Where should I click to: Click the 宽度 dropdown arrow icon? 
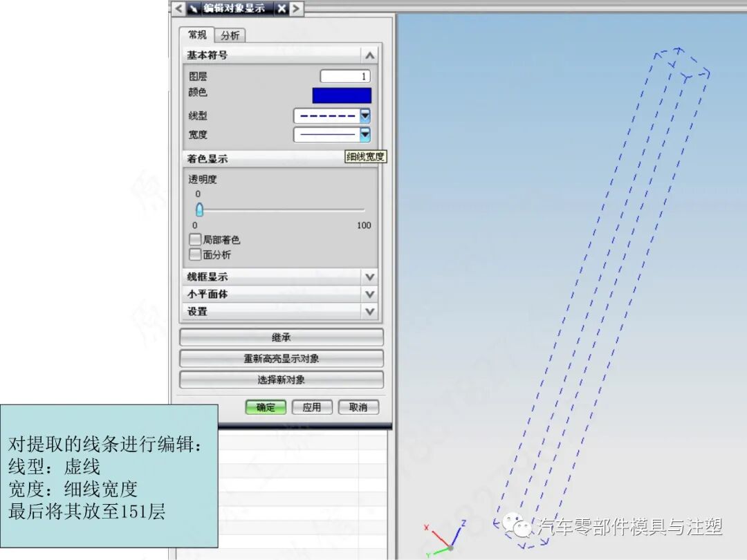click(x=364, y=135)
